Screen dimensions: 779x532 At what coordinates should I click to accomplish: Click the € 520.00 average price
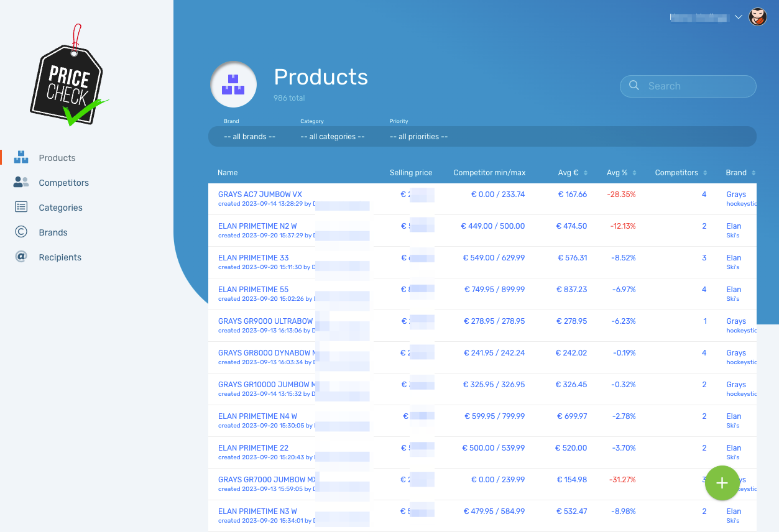[571, 448]
